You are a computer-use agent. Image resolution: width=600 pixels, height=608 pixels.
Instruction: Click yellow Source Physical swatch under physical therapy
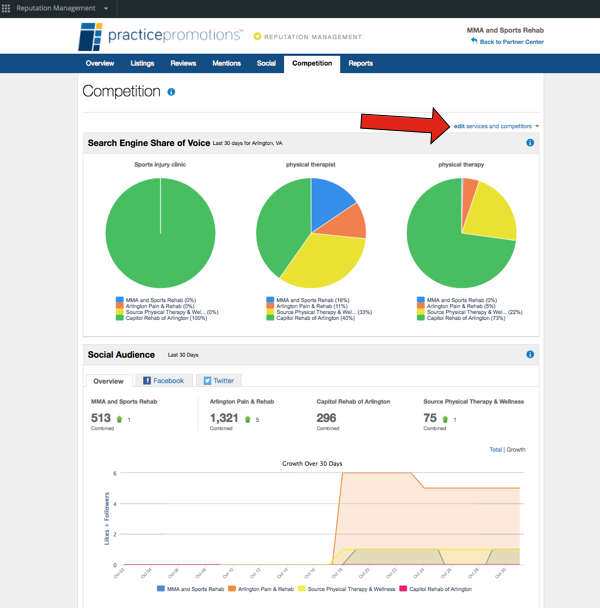point(420,312)
